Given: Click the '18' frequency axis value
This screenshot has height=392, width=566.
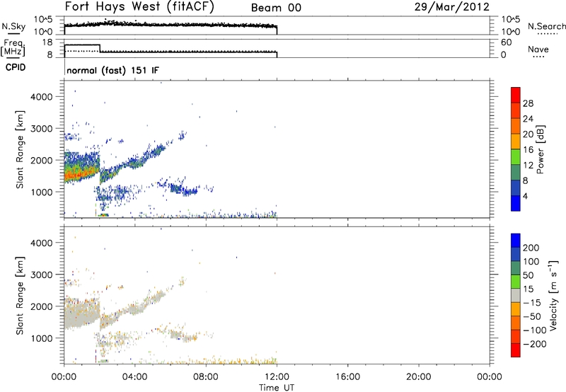Looking at the screenshot, I should coord(47,42).
